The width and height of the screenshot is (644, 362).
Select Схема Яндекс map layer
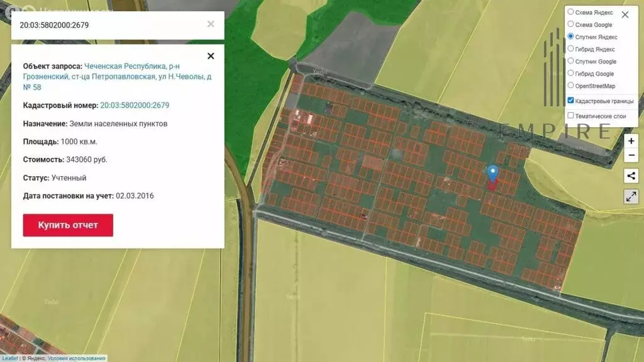tap(570, 12)
